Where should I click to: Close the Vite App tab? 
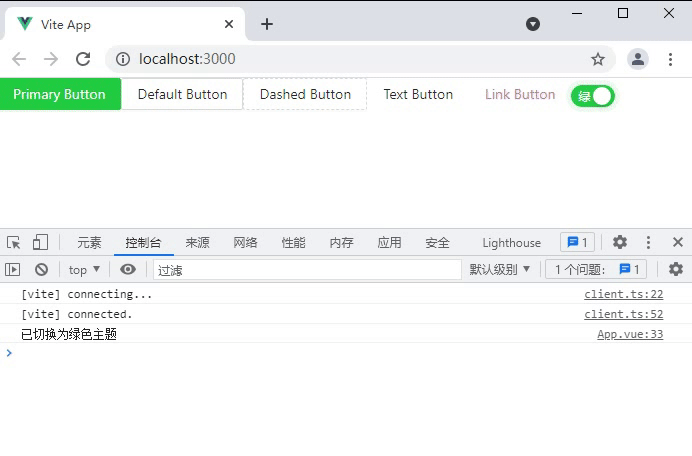(229, 24)
